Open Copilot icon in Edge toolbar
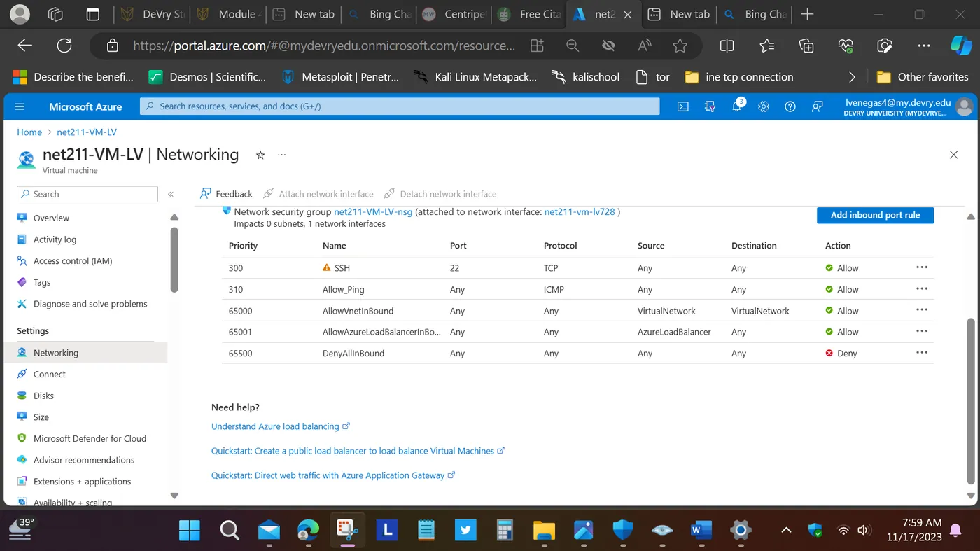 [960, 46]
